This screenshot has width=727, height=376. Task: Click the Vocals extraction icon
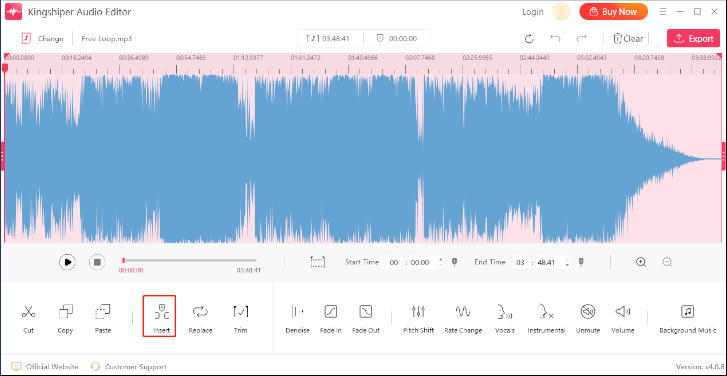point(504,312)
